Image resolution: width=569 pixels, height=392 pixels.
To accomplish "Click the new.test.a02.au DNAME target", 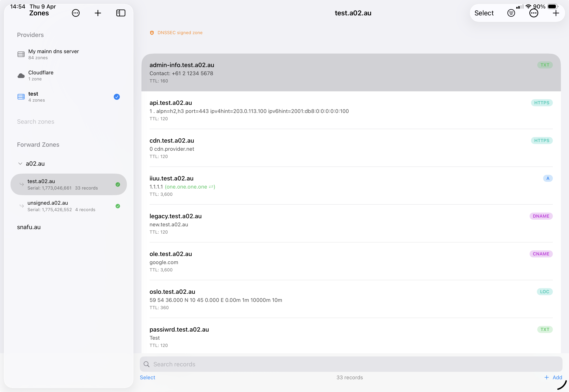I will click(169, 224).
